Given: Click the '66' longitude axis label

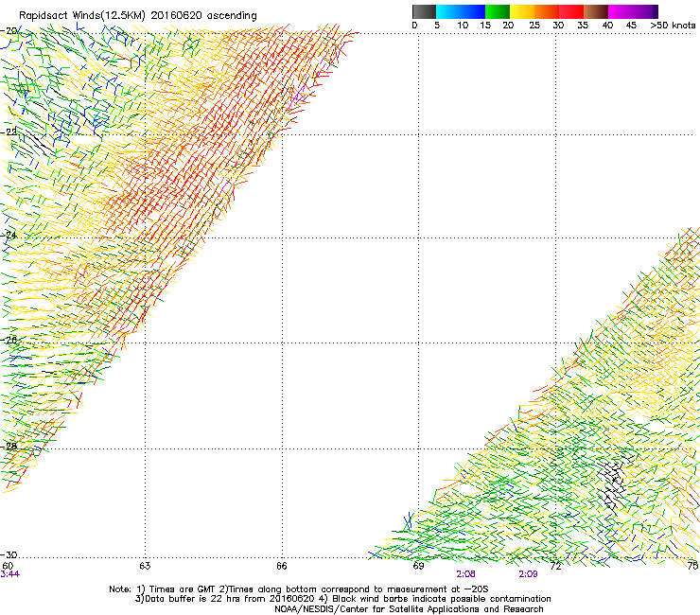Looking at the screenshot, I should coord(282,566).
